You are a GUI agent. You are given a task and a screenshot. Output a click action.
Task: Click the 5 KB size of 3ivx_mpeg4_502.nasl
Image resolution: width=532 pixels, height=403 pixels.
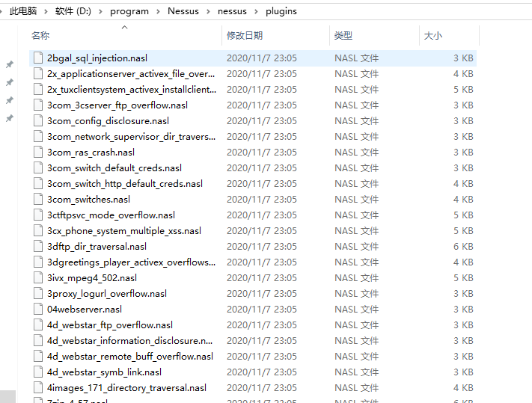pyautogui.click(x=463, y=278)
